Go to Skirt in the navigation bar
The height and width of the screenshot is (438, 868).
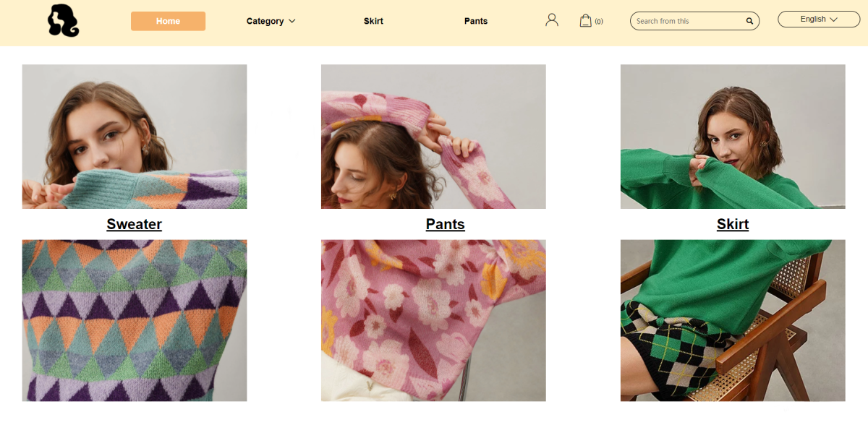tap(373, 21)
